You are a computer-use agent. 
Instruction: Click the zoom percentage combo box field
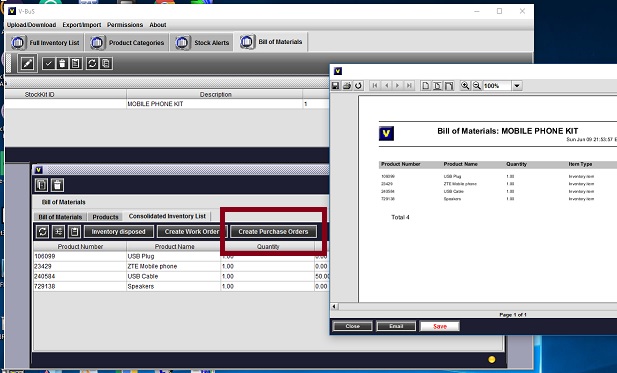click(x=497, y=85)
